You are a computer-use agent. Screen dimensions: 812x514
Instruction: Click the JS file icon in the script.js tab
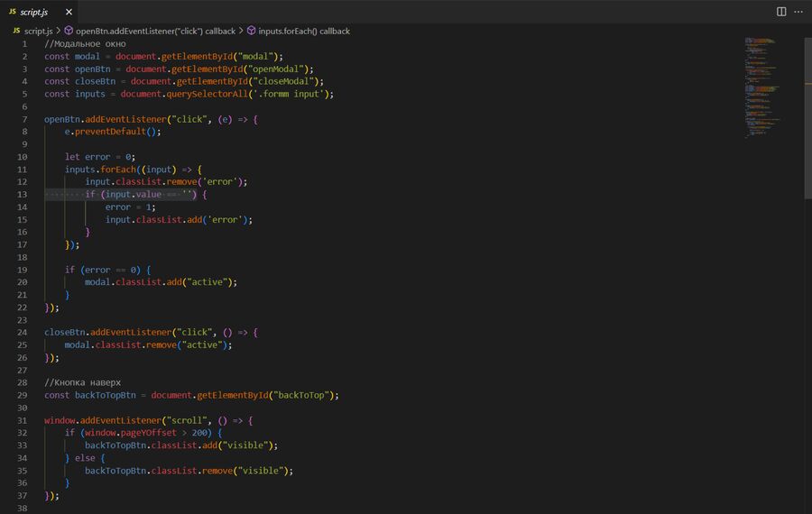pos(13,12)
